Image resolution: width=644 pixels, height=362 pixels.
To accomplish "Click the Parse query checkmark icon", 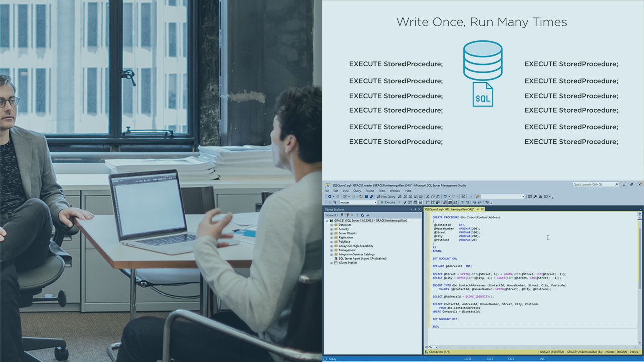I will coord(404,202).
